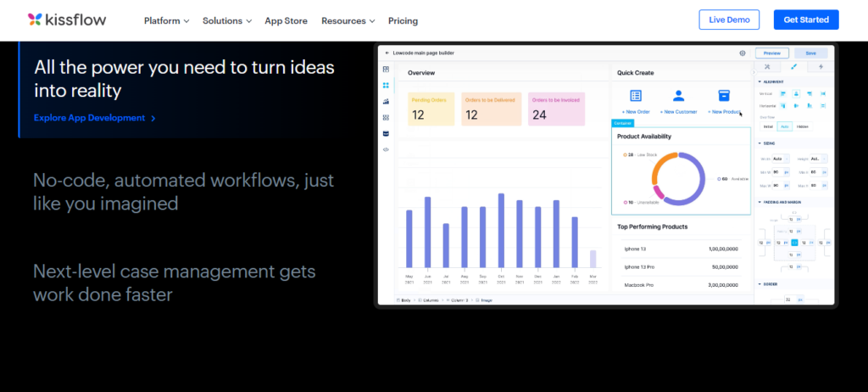The image size is (868, 392).
Task: Switch to the brush style properties tab
Action: tap(793, 66)
